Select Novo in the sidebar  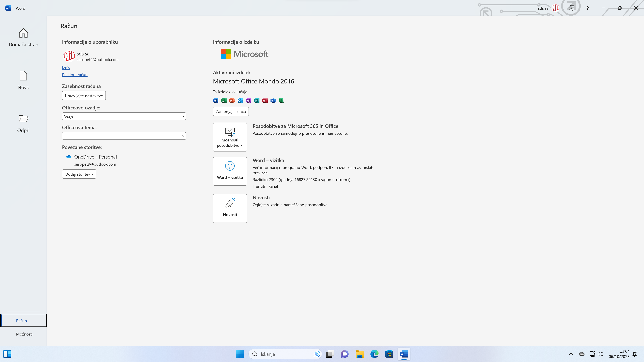point(23,80)
